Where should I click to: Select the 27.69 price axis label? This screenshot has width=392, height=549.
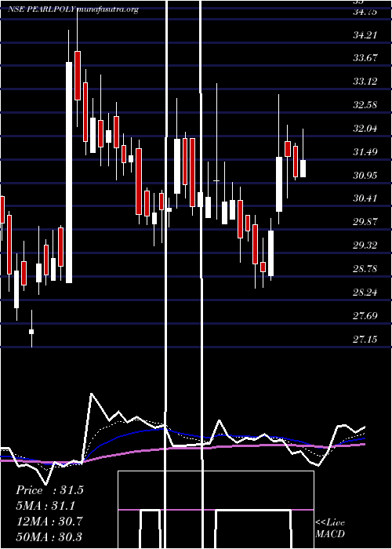pyautogui.click(x=365, y=316)
